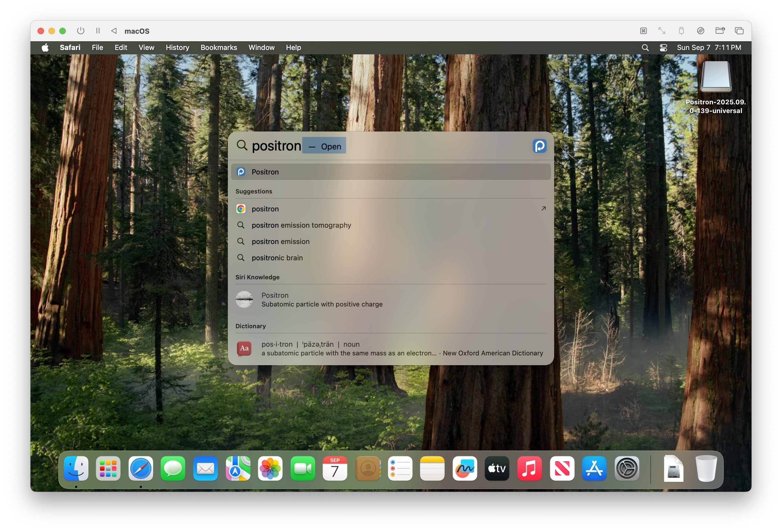
Task: Click the VM power button in the title bar
Action: click(x=80, y=31)
